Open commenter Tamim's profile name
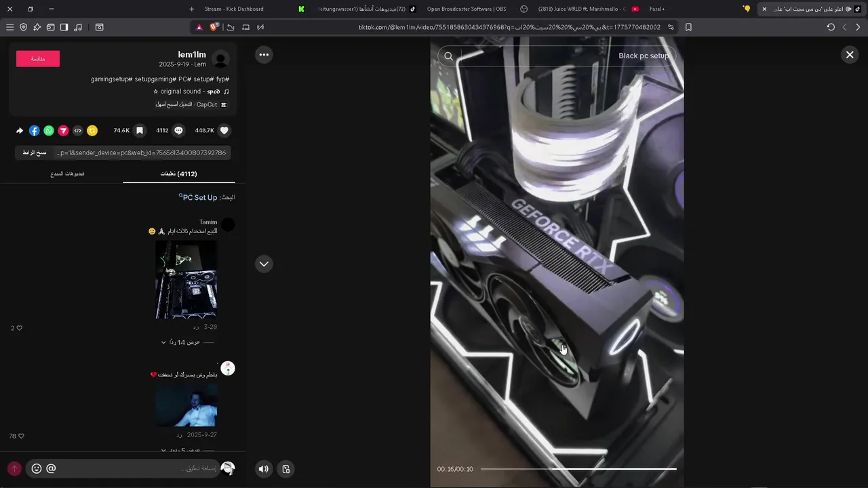Viewport: 868px width, 488px height. [x=208, y=222]
